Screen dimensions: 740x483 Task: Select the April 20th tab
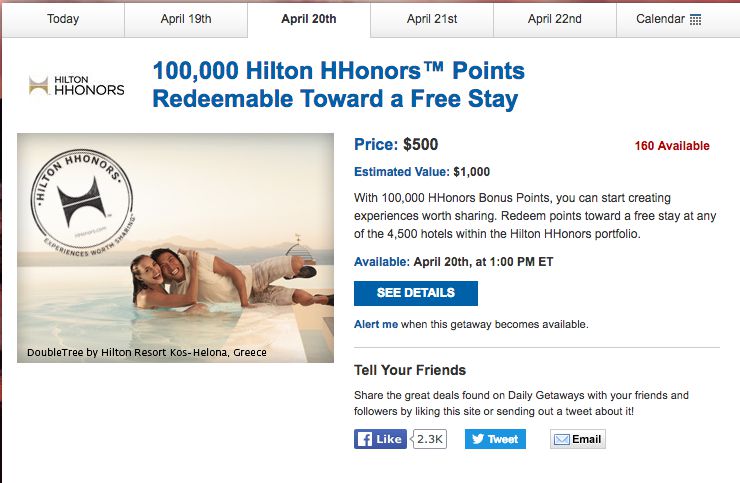click(x=309, y=19)
